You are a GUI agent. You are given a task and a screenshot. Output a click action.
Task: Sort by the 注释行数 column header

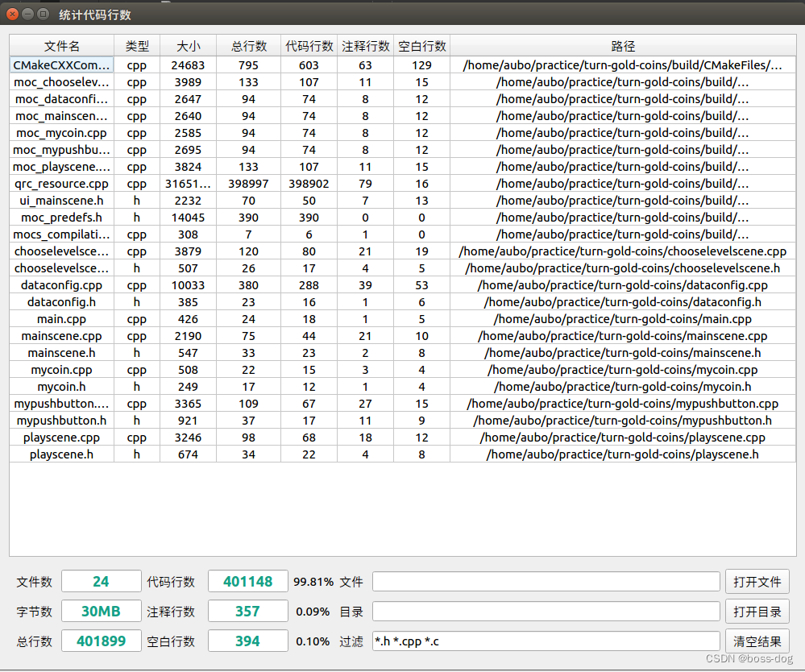tap(366, 46)
